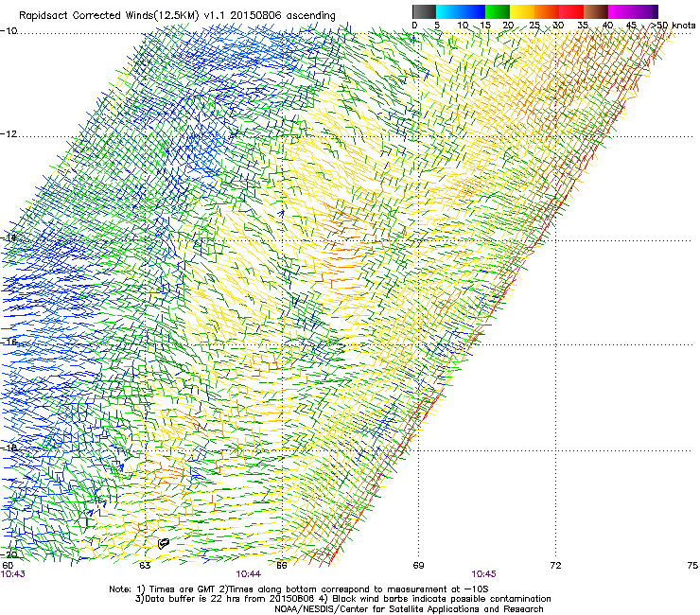Click the NOAA/NESDIS credit line
This screenshot has width=700, height=615.
[x=409, y=609]
